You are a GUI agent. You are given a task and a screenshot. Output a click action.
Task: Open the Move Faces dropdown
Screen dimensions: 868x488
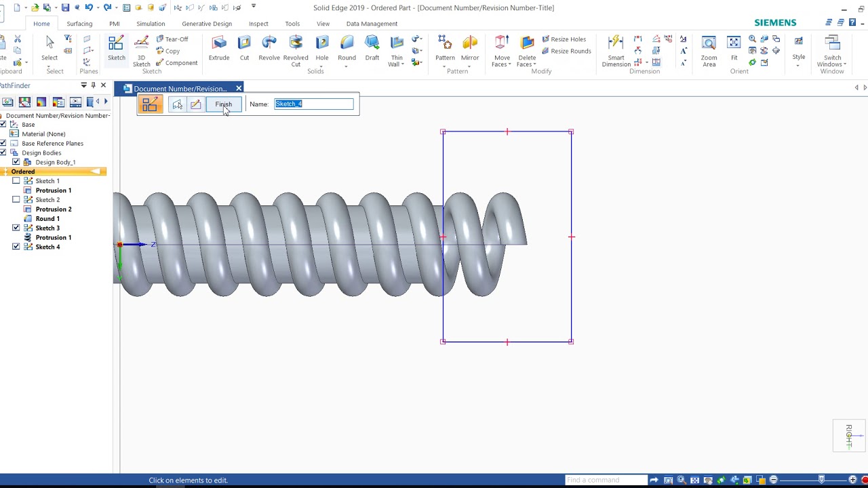pos(509,64)
